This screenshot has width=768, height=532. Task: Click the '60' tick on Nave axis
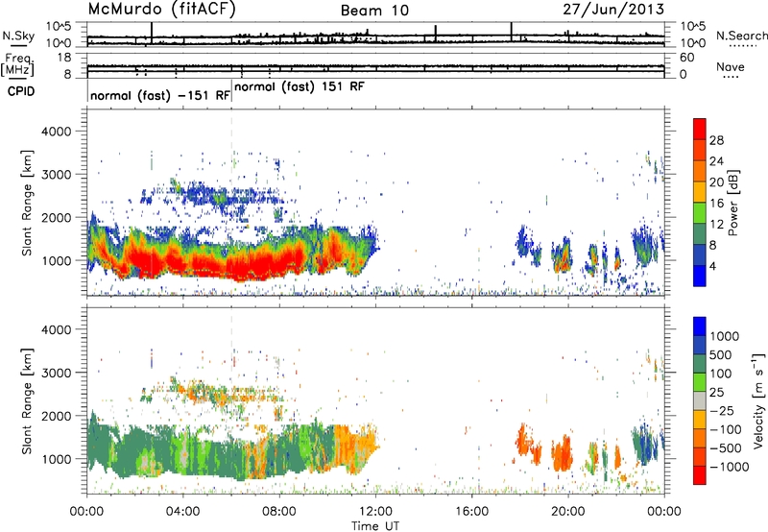686,58
